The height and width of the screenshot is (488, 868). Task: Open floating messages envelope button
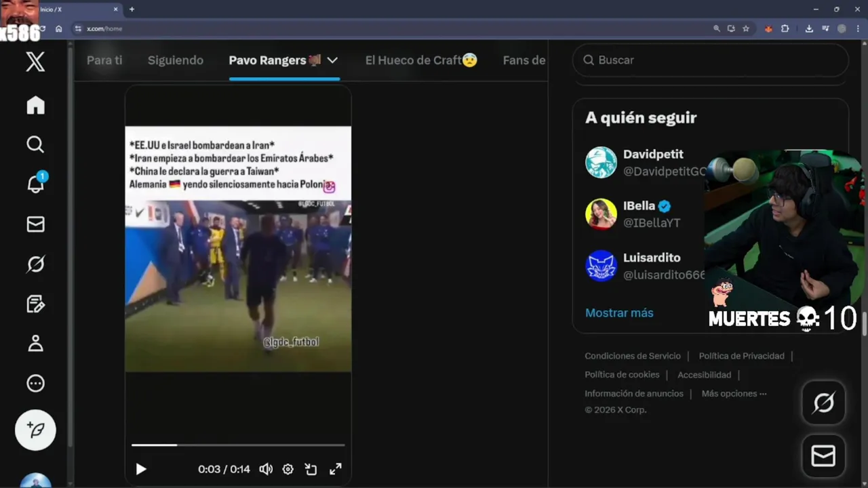point(823,456)
